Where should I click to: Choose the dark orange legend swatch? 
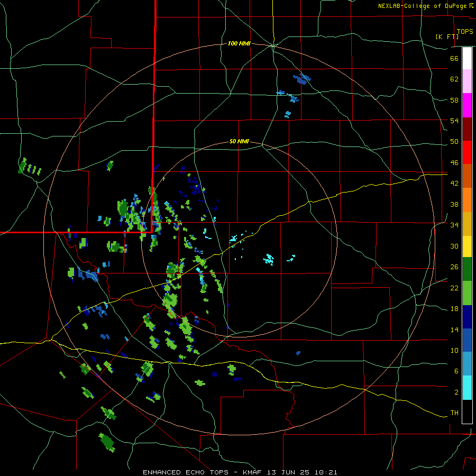(467, 176)
